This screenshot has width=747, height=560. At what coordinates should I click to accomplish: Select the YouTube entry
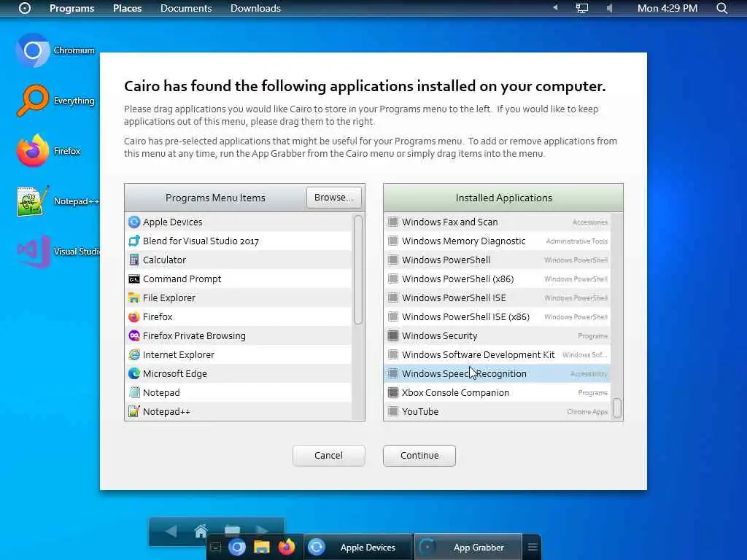(x=497, y=411)
